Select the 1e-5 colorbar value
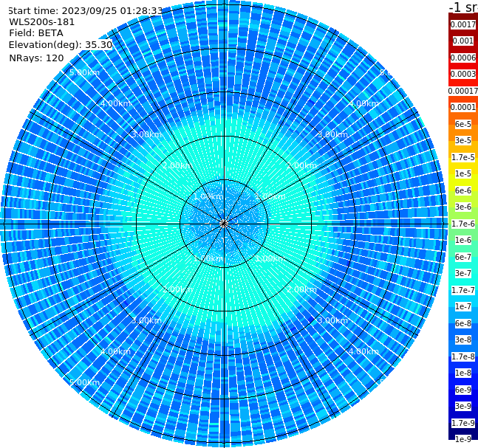The width and height of the screenshot is (478, 448). pyautogui.click(x=463, y=173)
